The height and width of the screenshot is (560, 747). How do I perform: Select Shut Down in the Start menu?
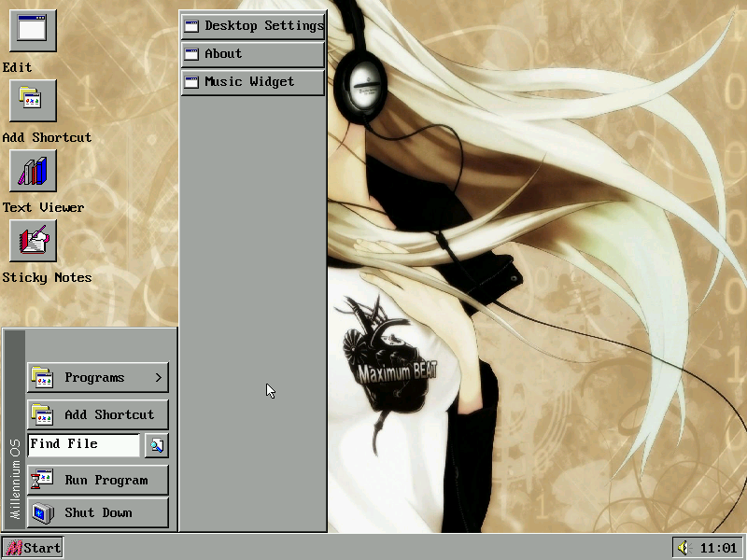[x=98, y=512]
